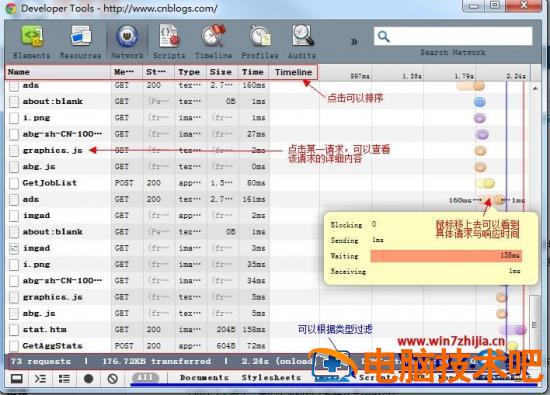Screen dimensions: 550x395
Task: Click the 1.35s timeline tick label
Action: click(x=412, y=76)
